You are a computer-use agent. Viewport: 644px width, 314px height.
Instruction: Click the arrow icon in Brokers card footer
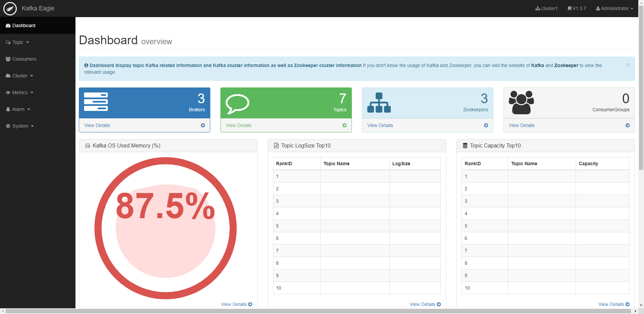[x=203, y=125]
